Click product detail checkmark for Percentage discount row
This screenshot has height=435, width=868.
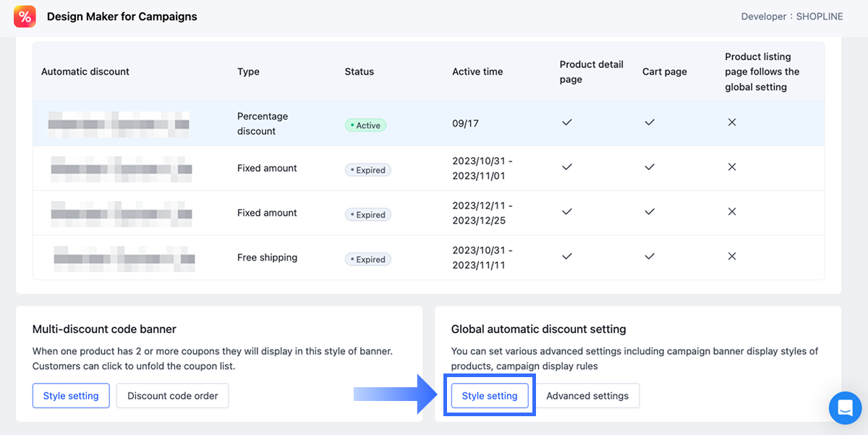[567, 123]
